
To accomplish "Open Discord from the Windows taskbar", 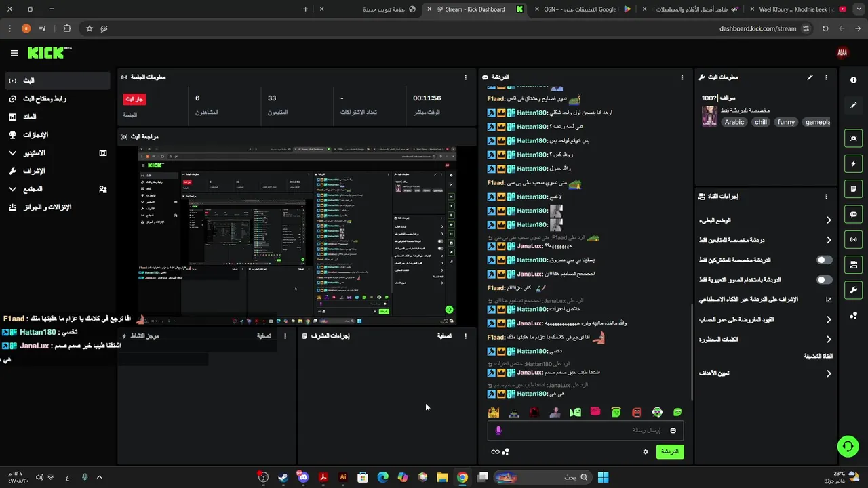I will (303, 477).
